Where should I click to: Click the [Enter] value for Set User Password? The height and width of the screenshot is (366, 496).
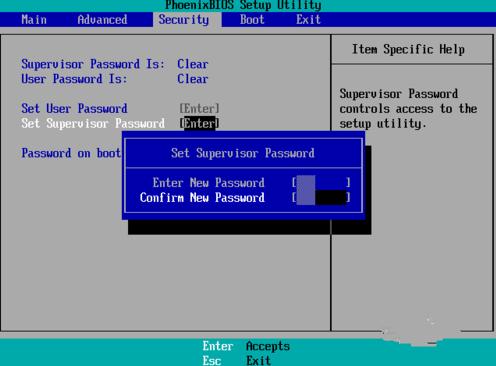pyautogui.click(x=199, y=108)
